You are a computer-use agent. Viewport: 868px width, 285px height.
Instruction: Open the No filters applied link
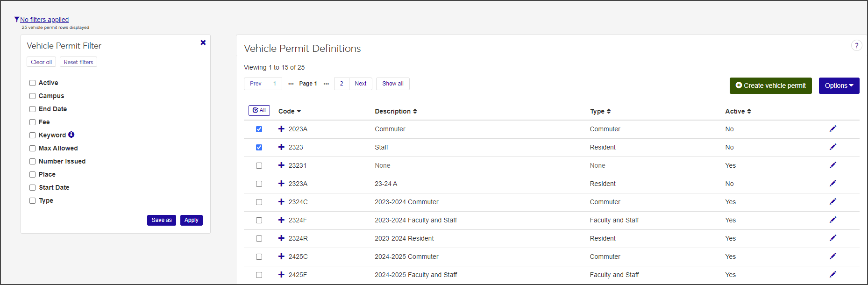coord(44,20)
